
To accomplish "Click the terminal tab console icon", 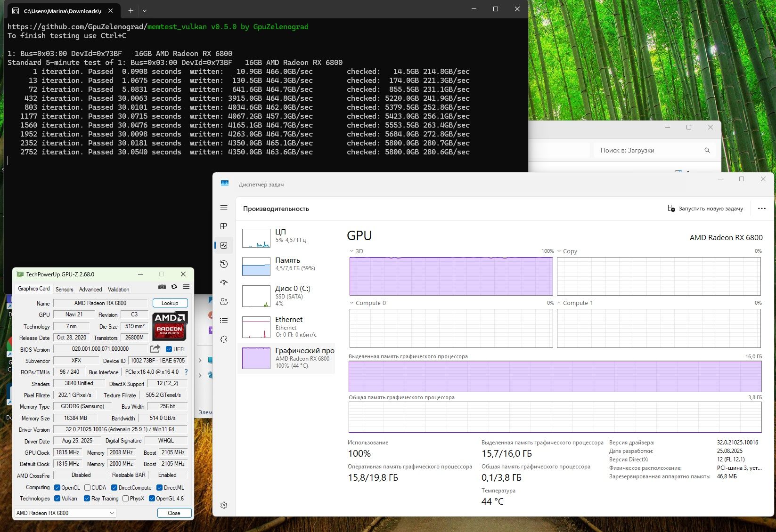I will pos(16,10).
